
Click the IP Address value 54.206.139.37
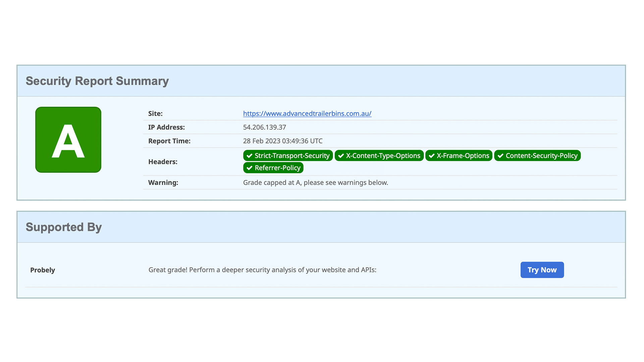tap(264, 127)
